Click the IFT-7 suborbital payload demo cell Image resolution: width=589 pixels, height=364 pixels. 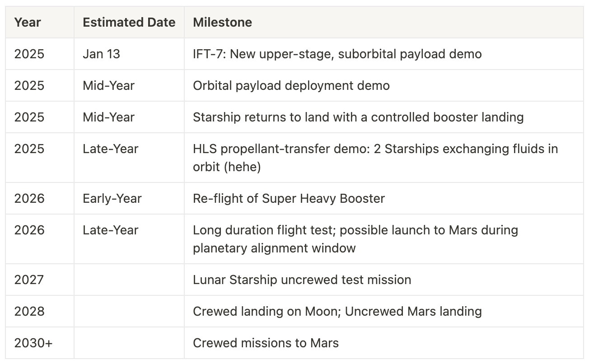coord(383,54)
